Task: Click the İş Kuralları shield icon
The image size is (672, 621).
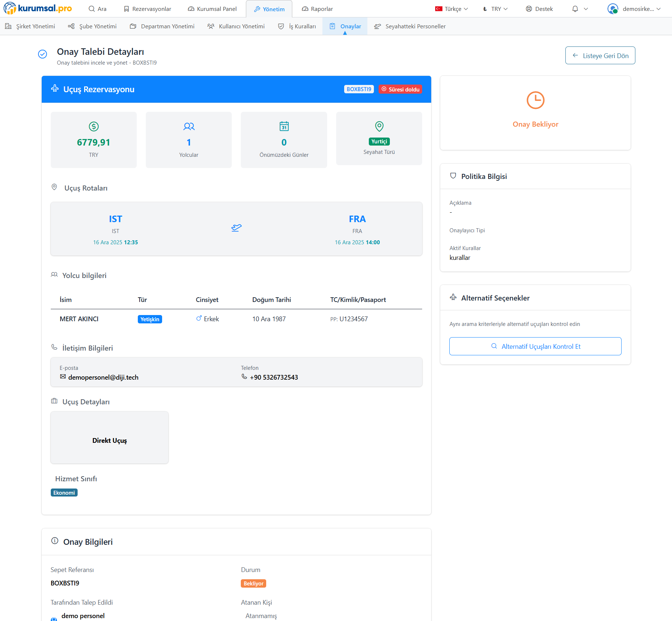Action: [x=281, y=26]
